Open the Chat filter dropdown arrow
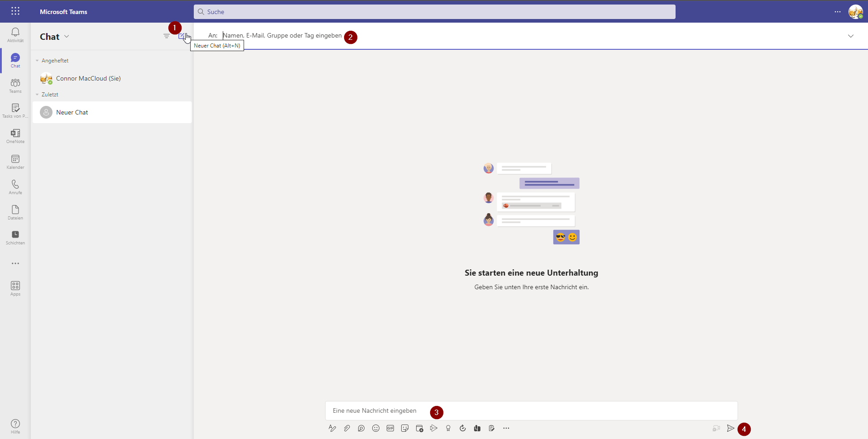868x439 pixels. 67,36
